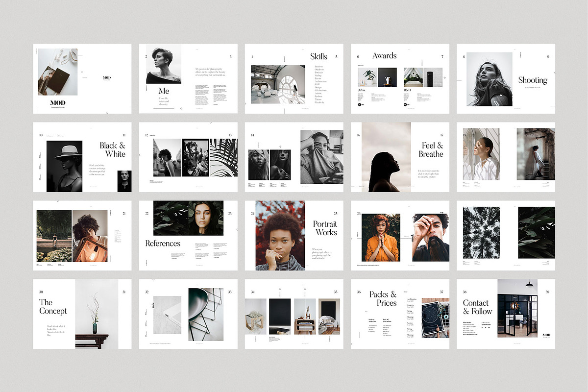The width and height of the screenshot is (588, 392).
Task: Click page number "24" on Portrait Works slide
Action: click(253, 214)
